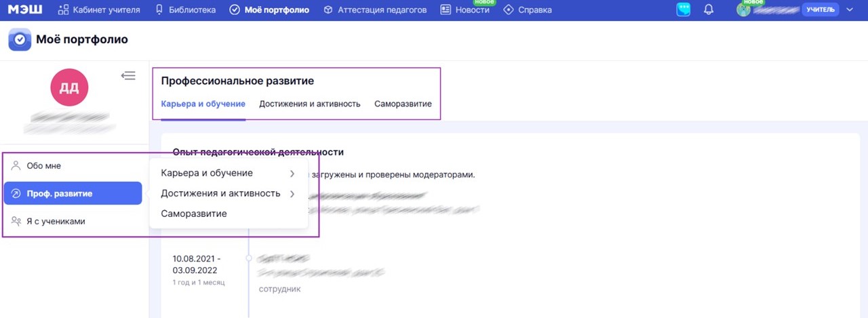Expand the user account dropdown chevron
The height and width of the screenshot is (318, 868).
(850, 9)
